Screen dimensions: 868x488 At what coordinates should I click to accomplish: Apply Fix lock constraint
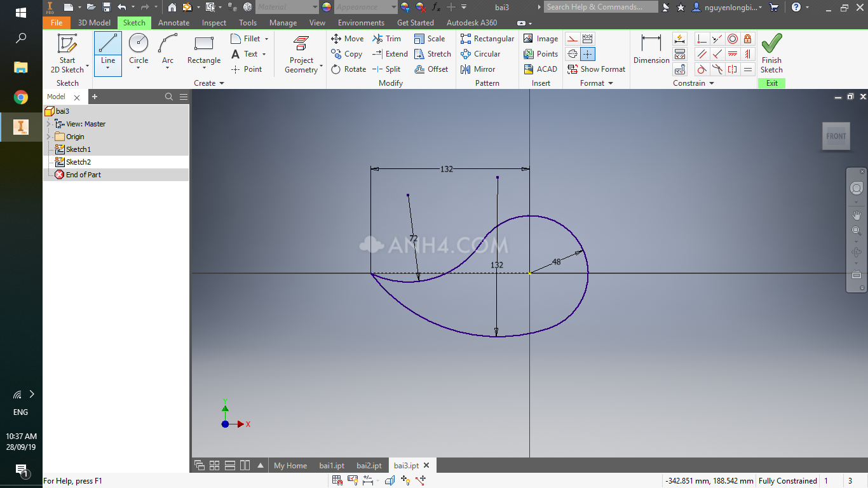pyautogui.click(x=748, y=39)
